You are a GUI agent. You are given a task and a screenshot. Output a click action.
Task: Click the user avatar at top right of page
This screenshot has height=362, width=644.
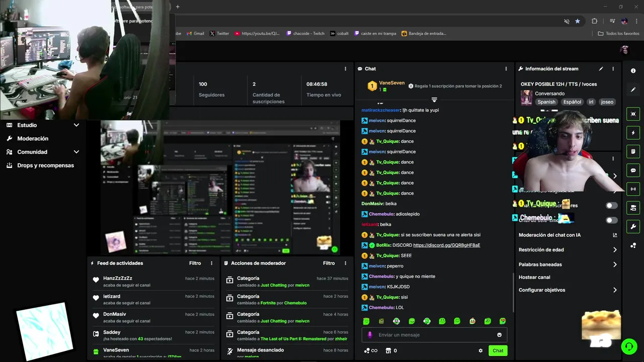(x=624, y=50)
